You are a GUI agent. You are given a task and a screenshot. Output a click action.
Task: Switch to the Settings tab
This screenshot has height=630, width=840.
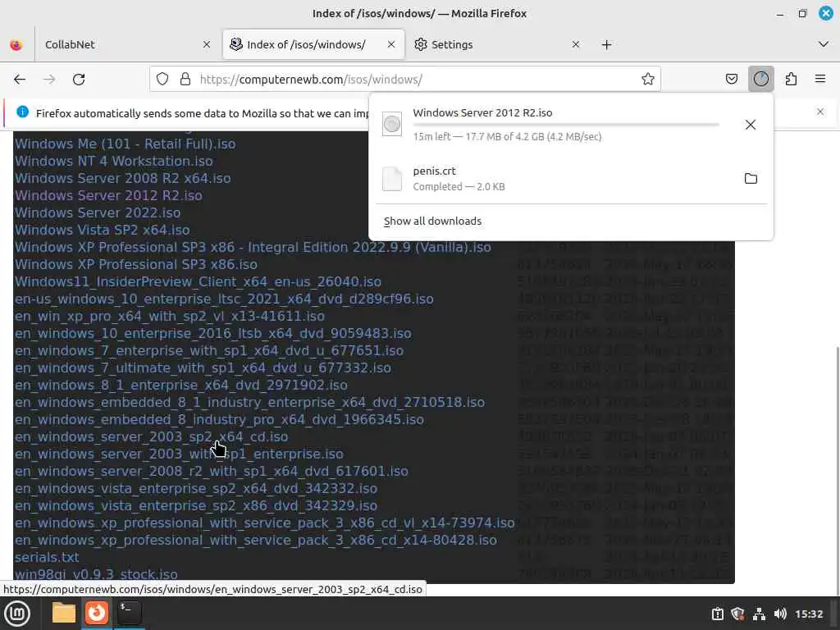pyautogui.click(x=498, y=44)
